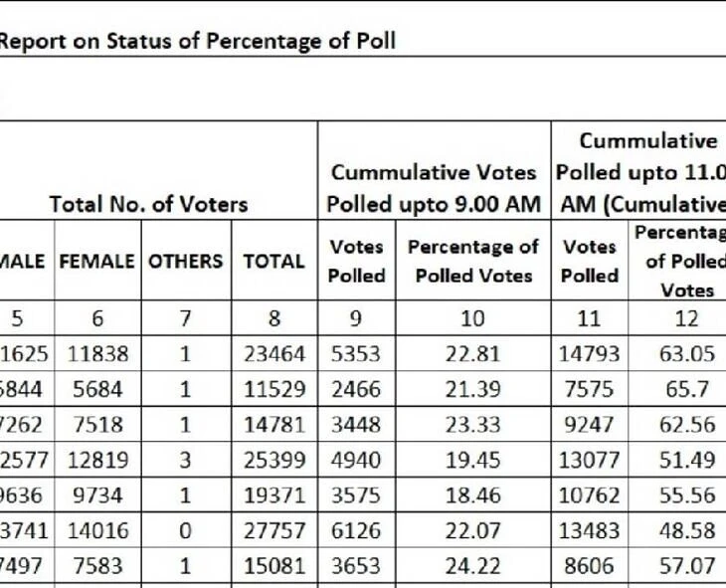Select the percentage cell 19.45

[x=473, y=461]
